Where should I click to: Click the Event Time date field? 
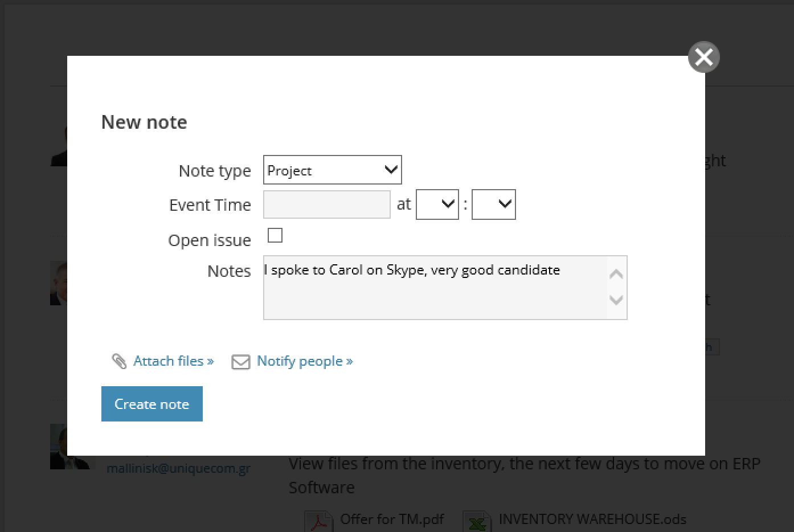click(326, 204)
